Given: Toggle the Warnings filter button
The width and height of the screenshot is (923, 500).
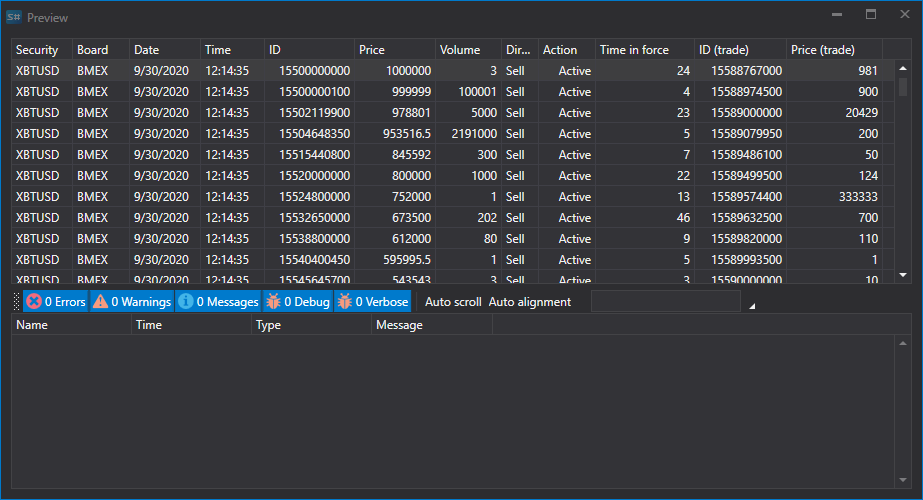Looking at the screenshot, I should (x=132, y=302).
